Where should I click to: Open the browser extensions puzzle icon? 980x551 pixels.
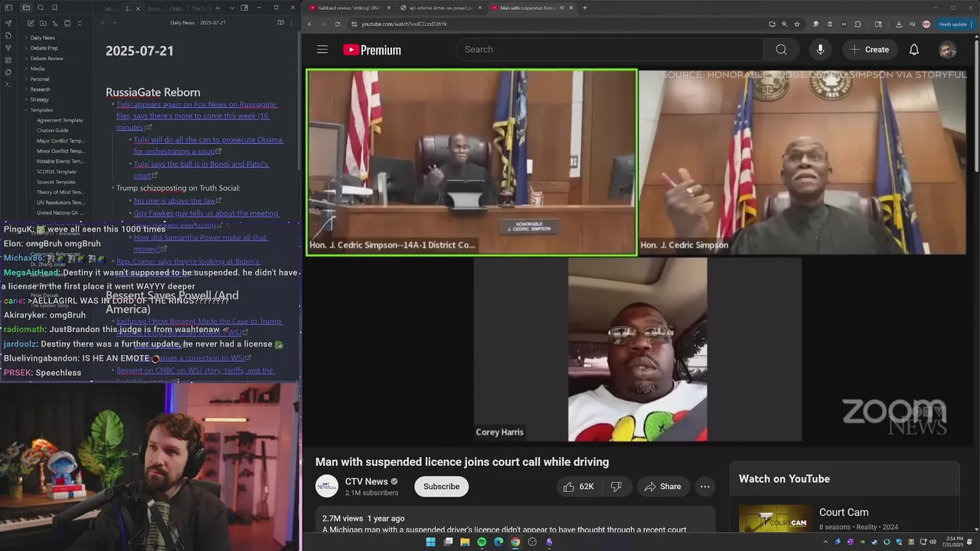coord(857,24)
